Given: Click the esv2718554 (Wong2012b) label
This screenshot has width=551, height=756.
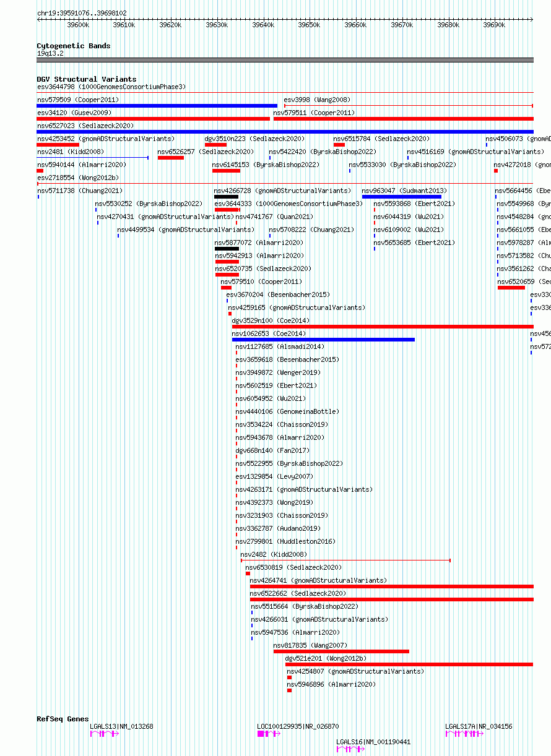Looking at the screenshot, I should point(77,178).
